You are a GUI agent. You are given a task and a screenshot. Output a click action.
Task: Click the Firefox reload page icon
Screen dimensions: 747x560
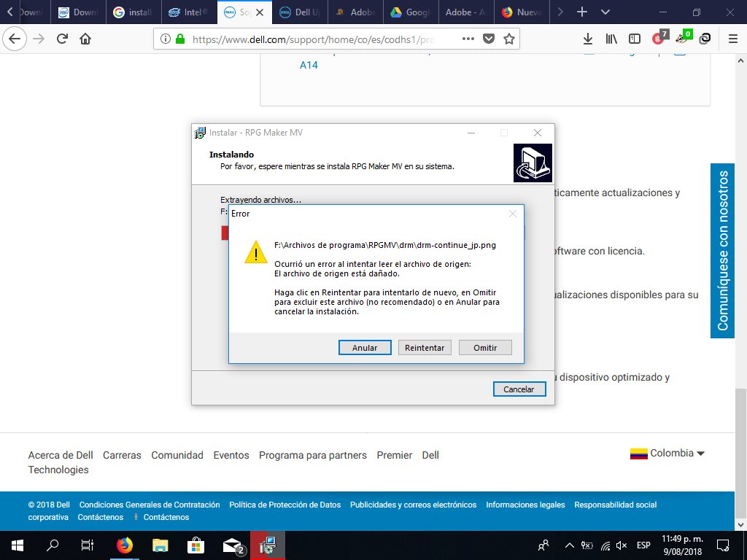tap(62, 39)
